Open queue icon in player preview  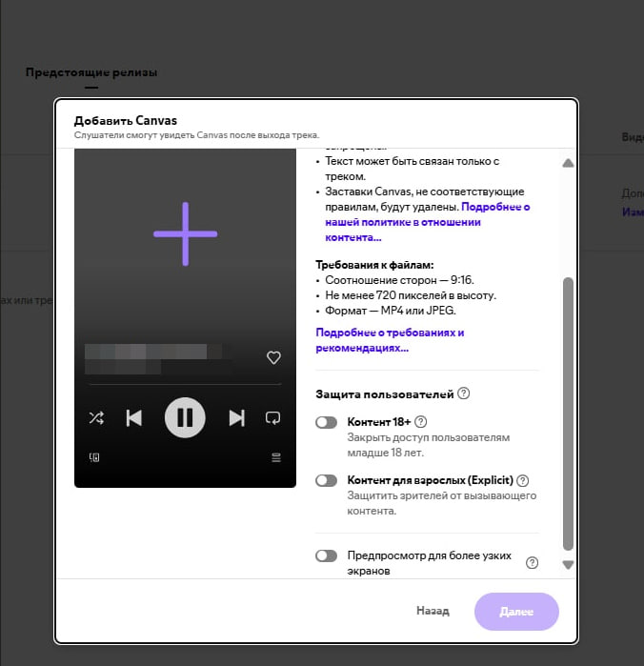[x=276, y=457]
